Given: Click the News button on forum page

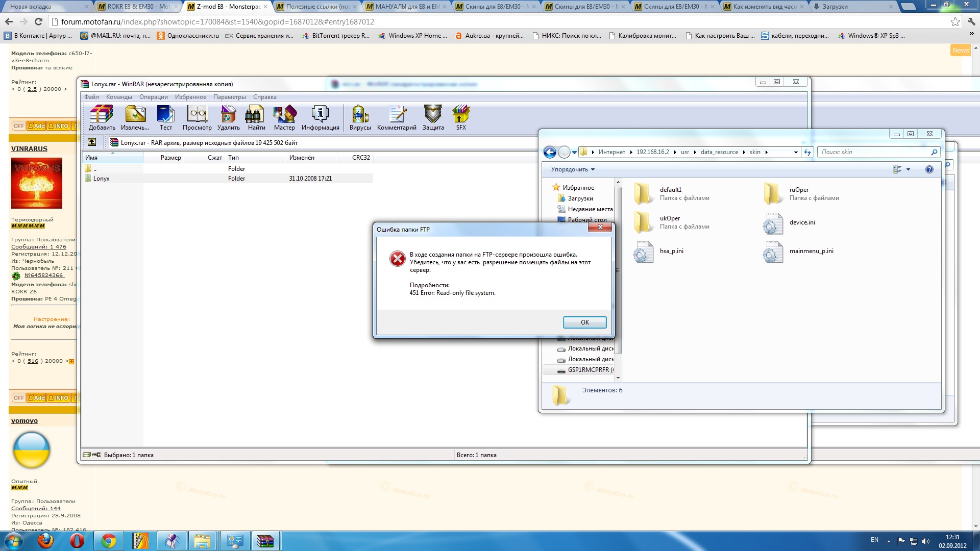Looking at the screenshot, I should (960, 50).
